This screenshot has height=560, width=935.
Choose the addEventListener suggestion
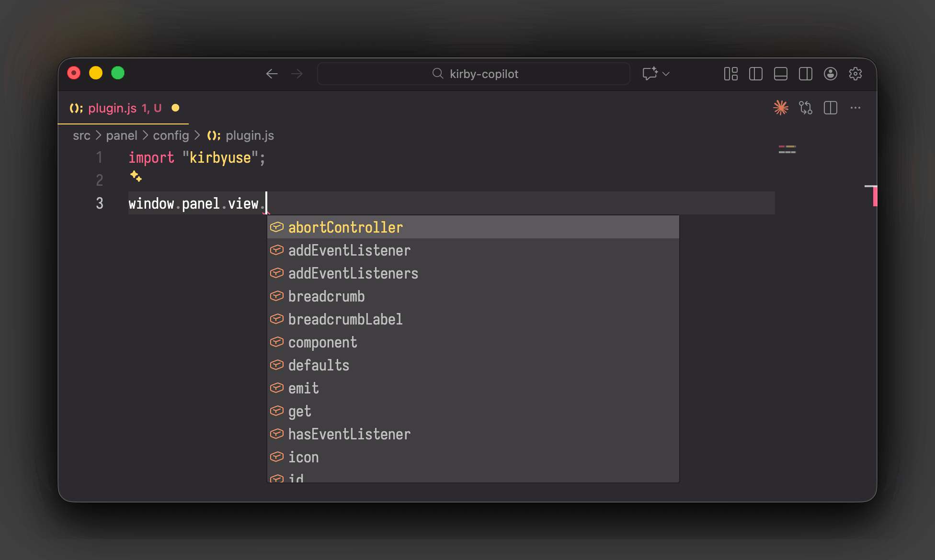pyautogui.click(x=473, y=250)
